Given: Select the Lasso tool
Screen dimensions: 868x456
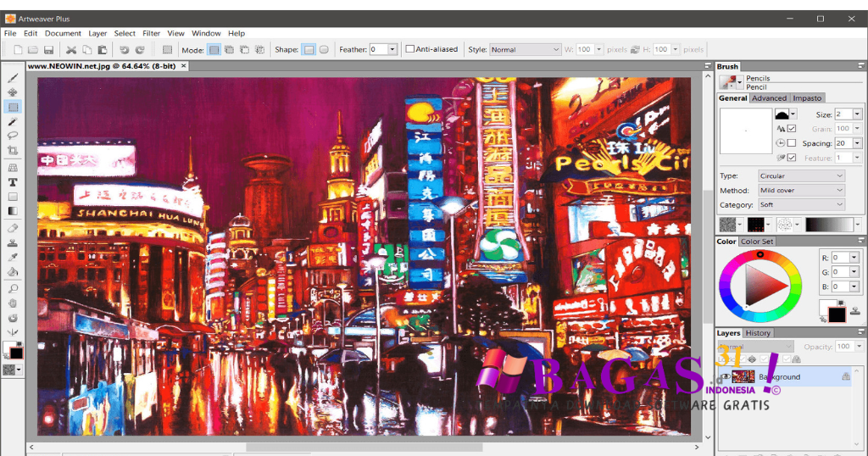Looking at the screenshot, I should pos(13,136).
